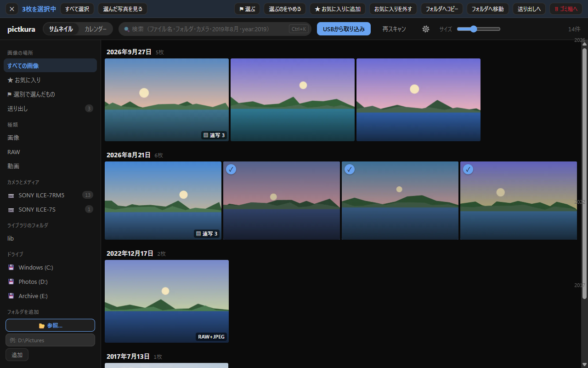Select すべての画像 in sidebar
Image resolution: width=588 pixels, height=368 pixels.
pyautogui.click(x=50, y=66)
